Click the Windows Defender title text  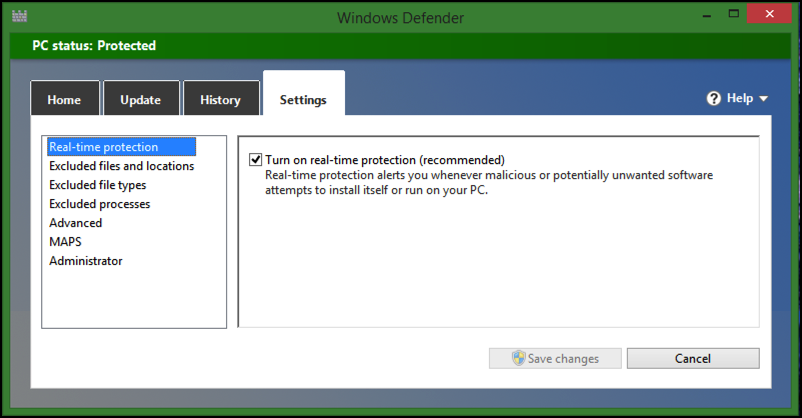click(400, 18)
